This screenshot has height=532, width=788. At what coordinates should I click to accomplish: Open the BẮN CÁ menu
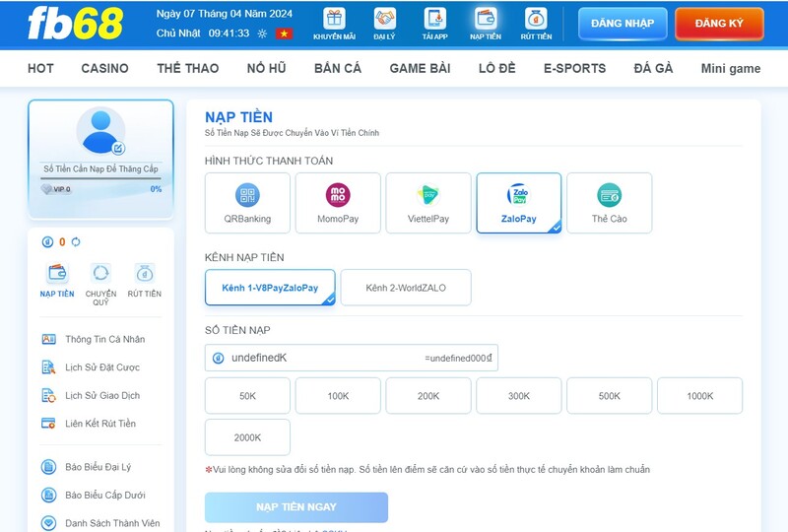[x=338, y=68]
